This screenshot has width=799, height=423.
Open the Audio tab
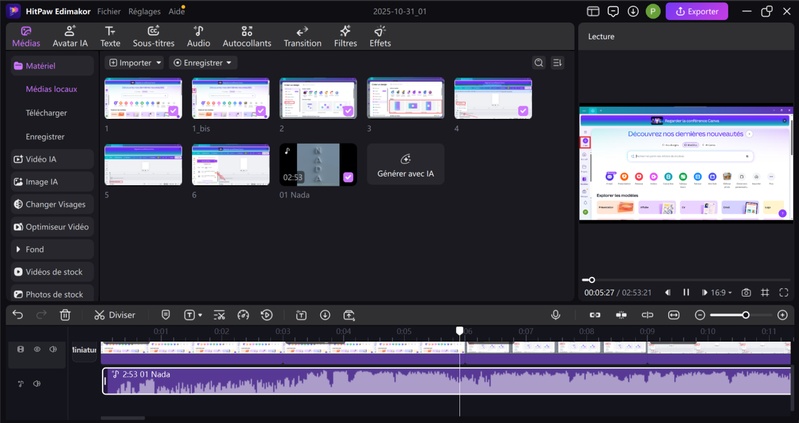tap(198, 37)
